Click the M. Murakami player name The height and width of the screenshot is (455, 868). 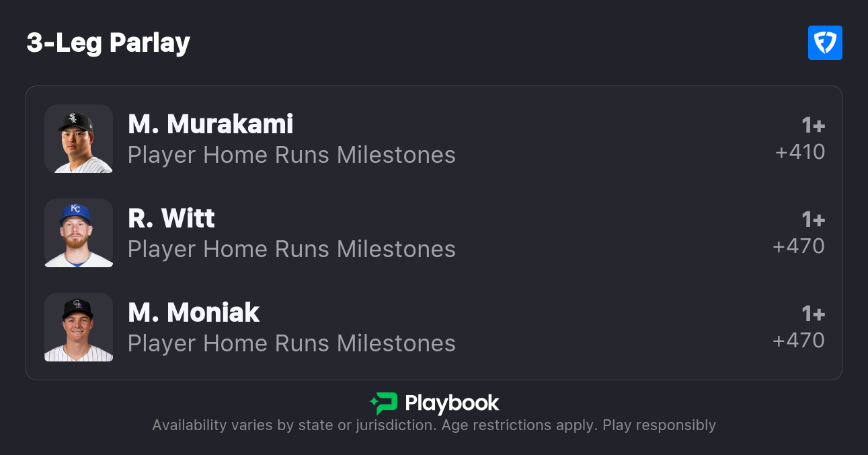coord(210,124)
